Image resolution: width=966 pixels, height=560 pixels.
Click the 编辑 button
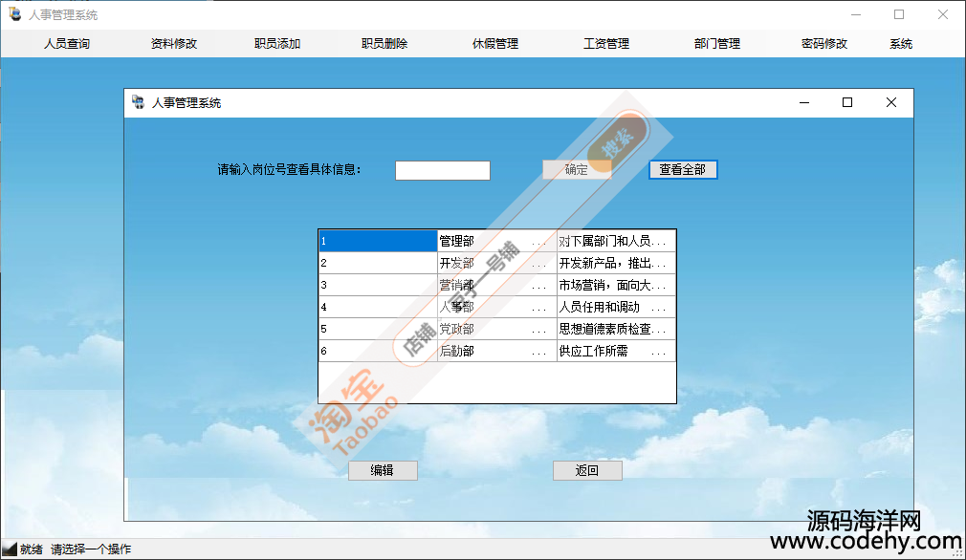coord(383,470)
